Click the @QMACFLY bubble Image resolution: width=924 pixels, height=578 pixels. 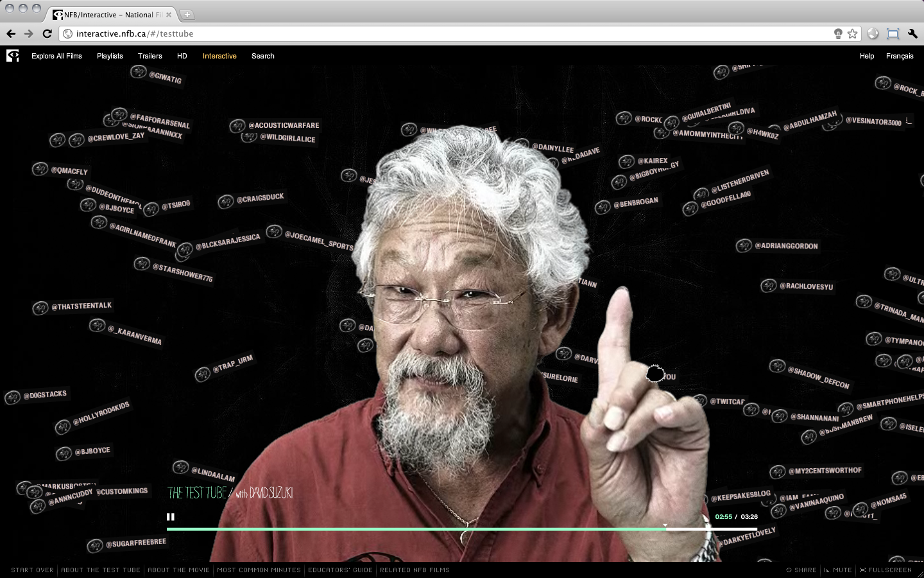click(60, 170)
